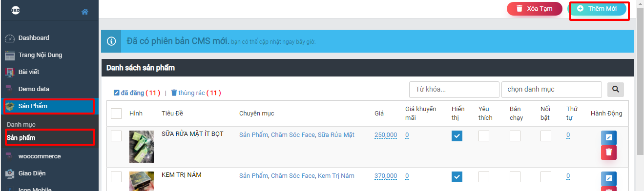Click the Trang Nội Dung page icon
The image size is (644, 191).
tap(10, 55)
